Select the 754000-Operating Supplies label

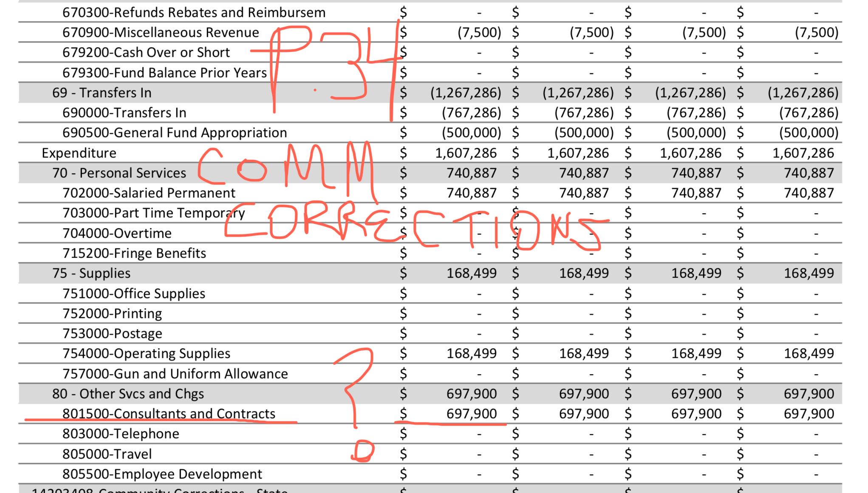146,354
